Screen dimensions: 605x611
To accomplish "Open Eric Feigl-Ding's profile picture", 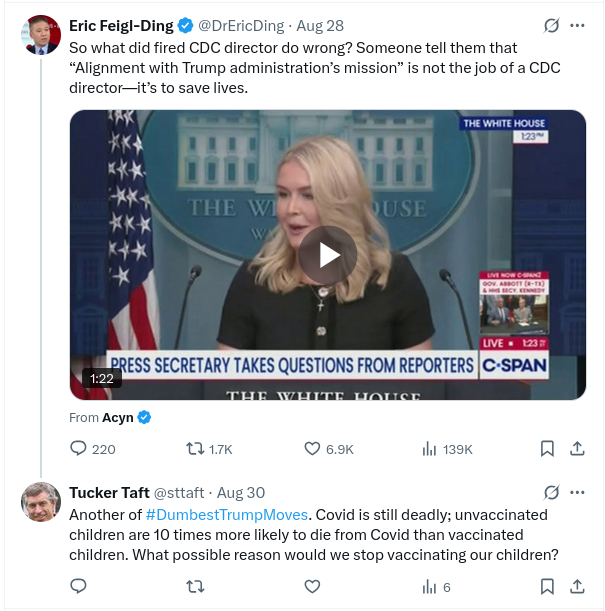I will pos(41,35).
